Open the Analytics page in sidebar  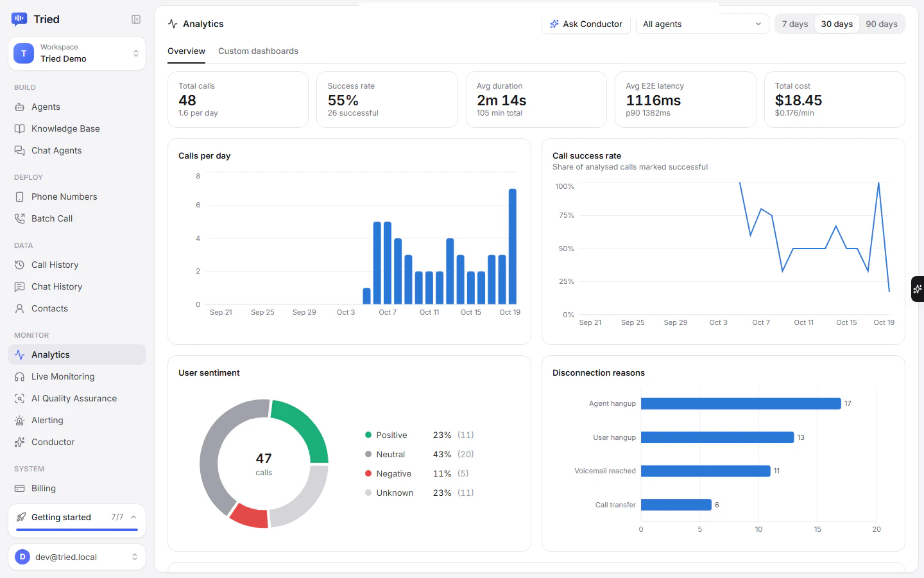(77, 355)
